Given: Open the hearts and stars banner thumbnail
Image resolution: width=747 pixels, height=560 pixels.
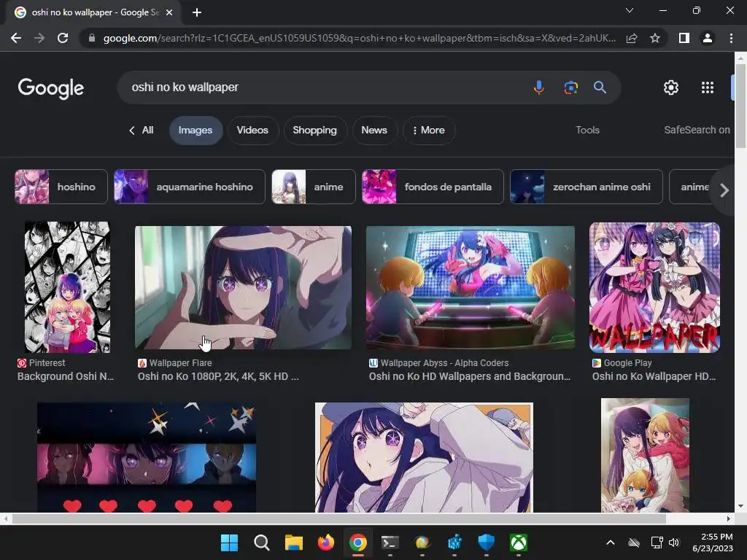Looking at the screenshot, I should click(147, 458).
